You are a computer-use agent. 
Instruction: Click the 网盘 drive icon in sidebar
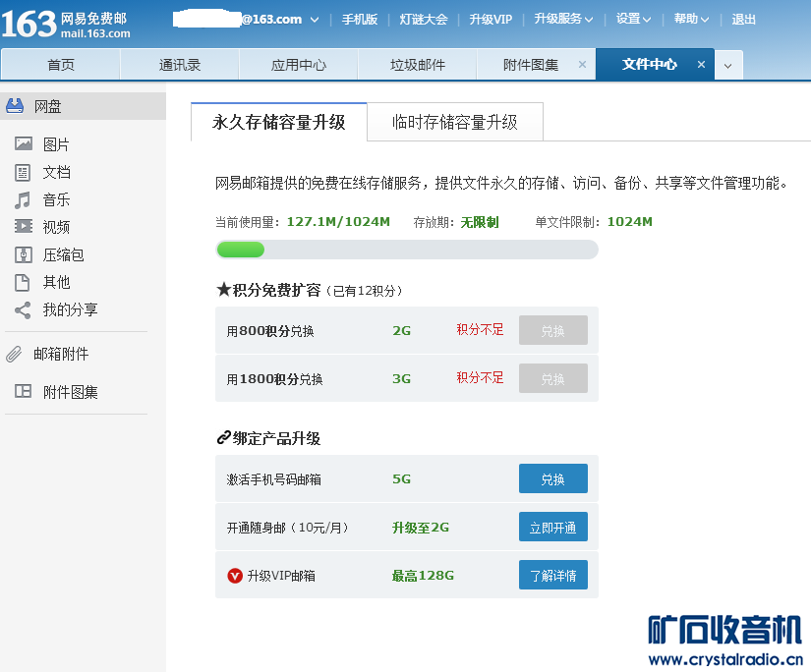click(x=15, y=106)
